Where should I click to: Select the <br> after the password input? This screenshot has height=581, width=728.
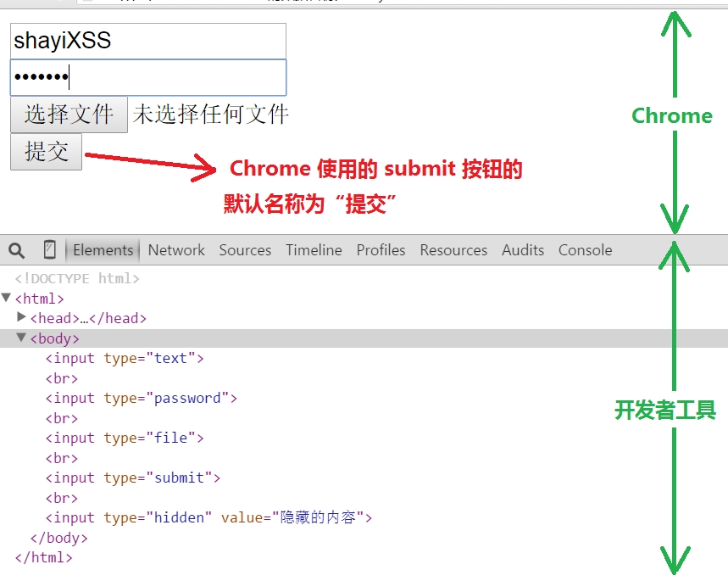tap(61, 418)
